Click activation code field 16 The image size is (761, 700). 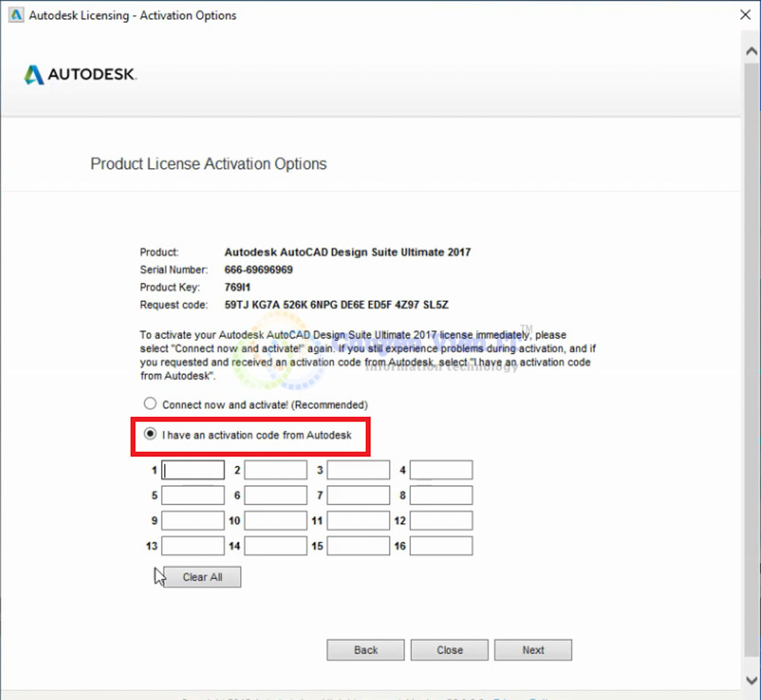[441, 546]
